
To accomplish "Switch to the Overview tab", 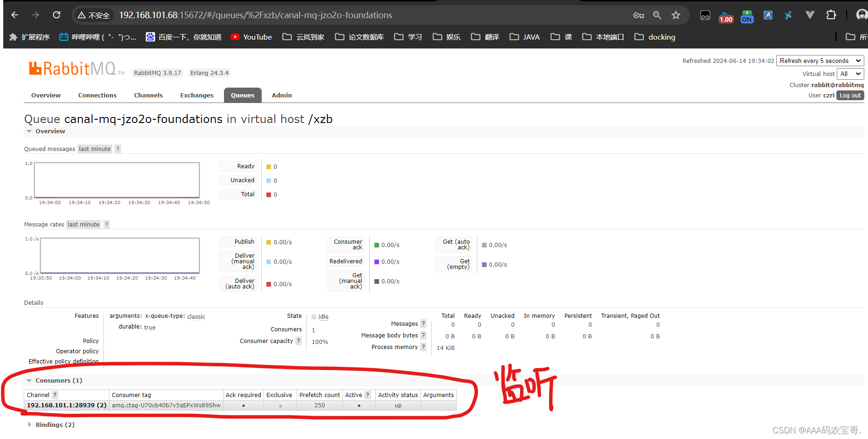I will (x=46, y=95).
